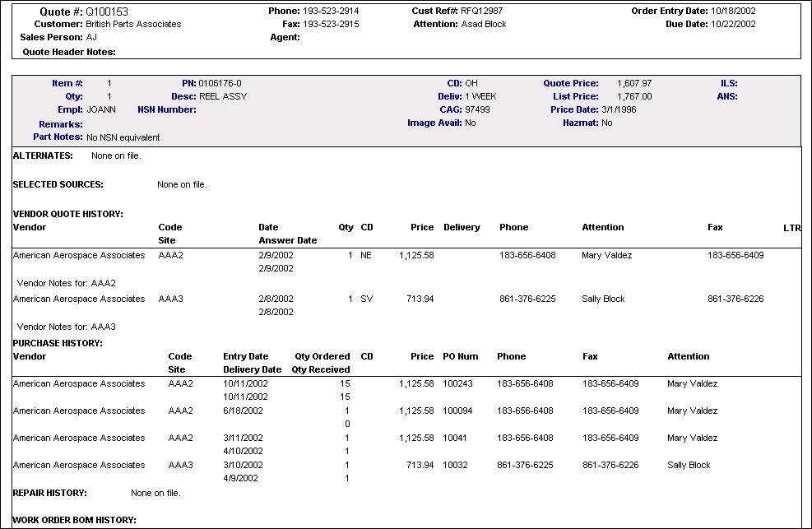Select part number 0106176-0
Image resolution: width=812 pixels, height=529 pixels.
tap(220, 83)
